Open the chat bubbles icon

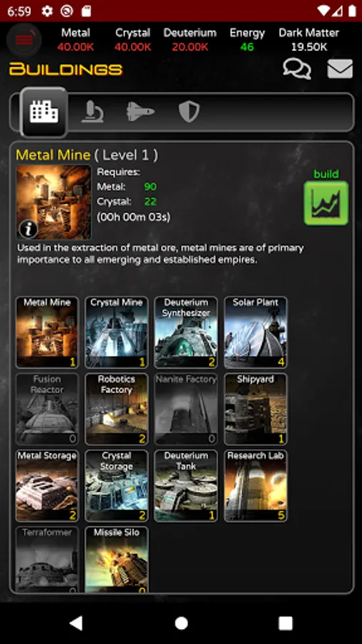tap(297, 69)
